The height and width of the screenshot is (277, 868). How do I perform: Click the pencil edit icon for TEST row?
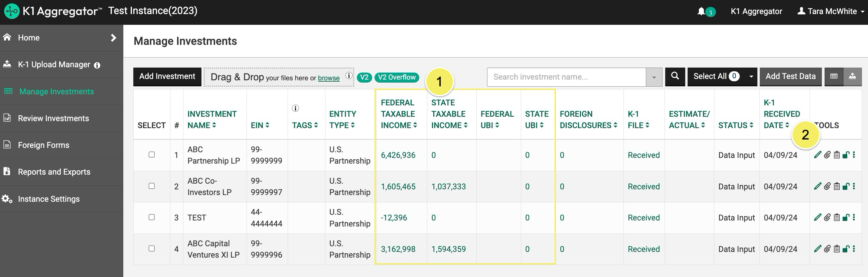[x=817, y=217]
